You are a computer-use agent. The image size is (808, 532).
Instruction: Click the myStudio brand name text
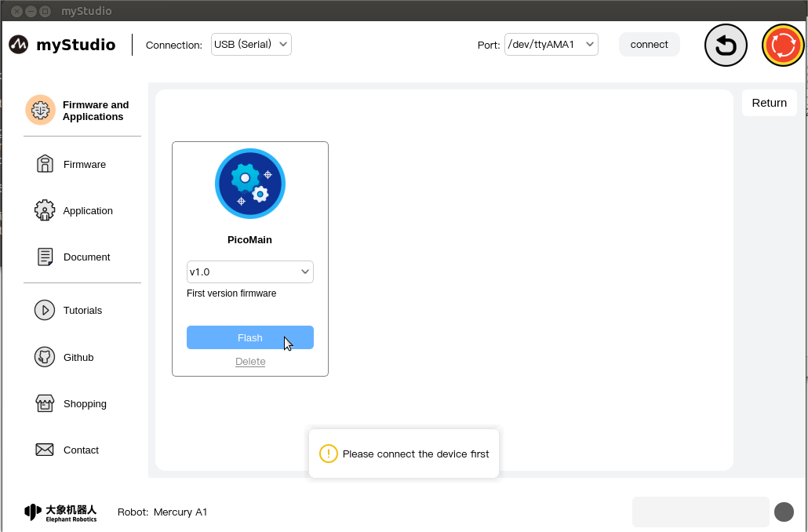click(x=76, y=45)
